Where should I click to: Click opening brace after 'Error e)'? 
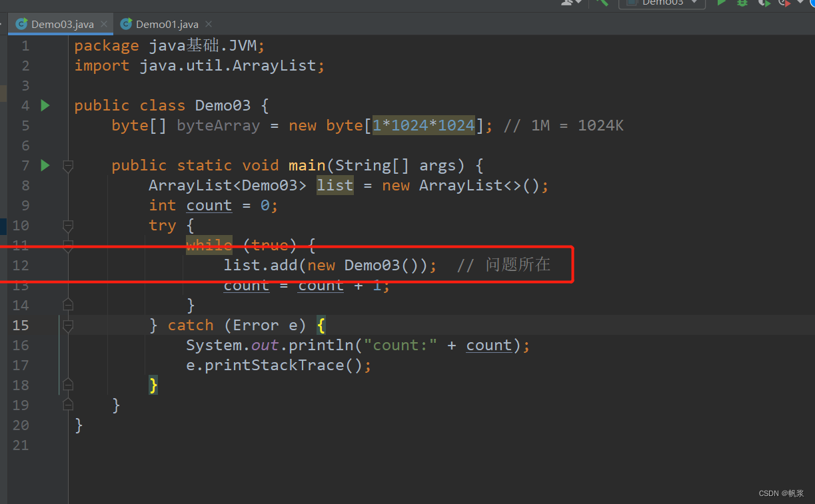tap(321, 326)
